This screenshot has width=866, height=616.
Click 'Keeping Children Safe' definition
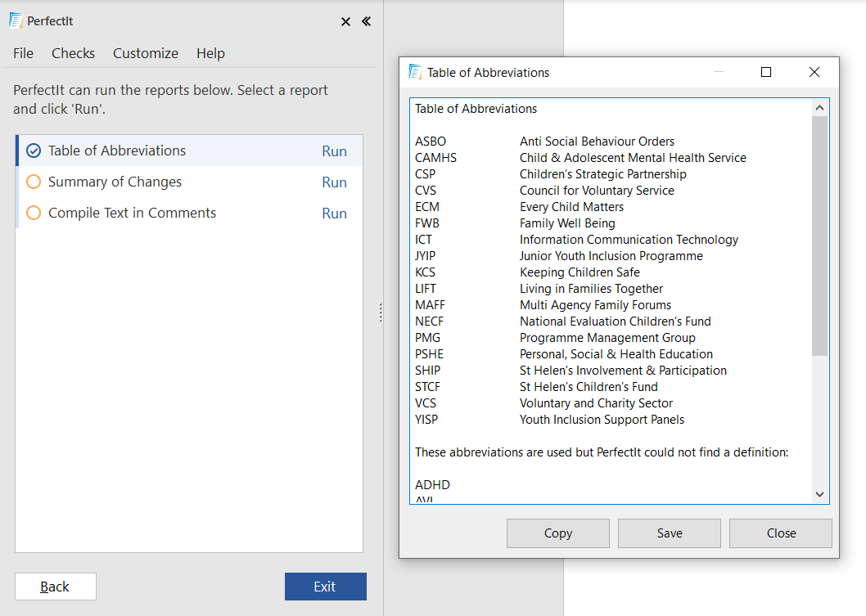pyautogui.click(x=580, y=272)
